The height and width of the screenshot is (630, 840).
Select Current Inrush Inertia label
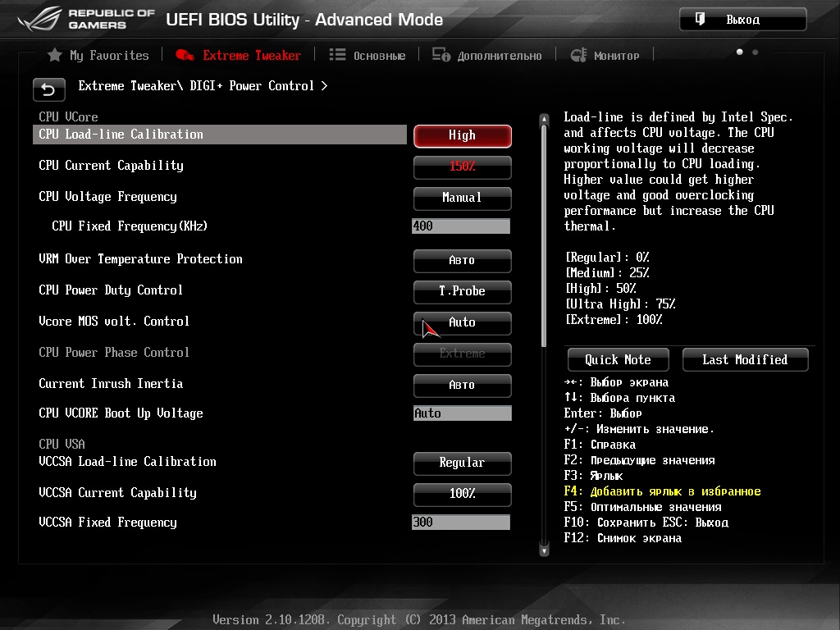pos(111,384)
